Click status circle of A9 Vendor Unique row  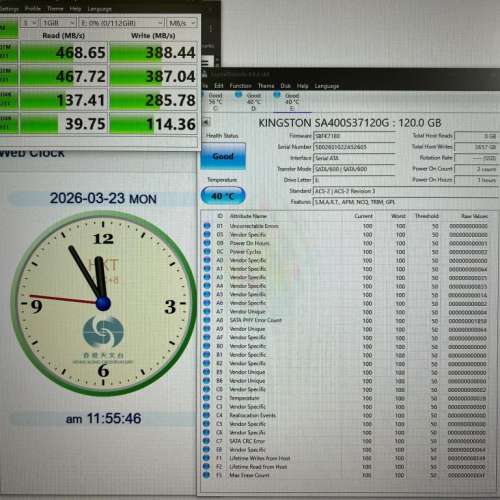click(207, 329)
